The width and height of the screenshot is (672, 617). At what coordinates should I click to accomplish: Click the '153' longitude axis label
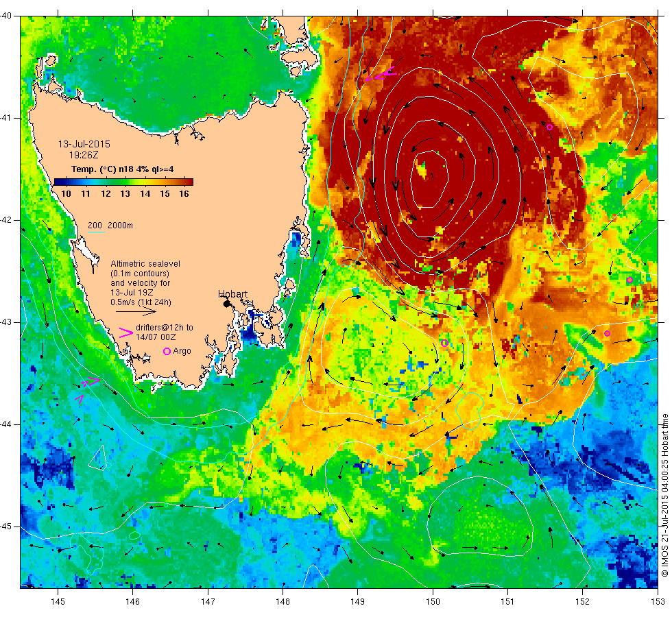pyautogui.click(x=658, y=602)
